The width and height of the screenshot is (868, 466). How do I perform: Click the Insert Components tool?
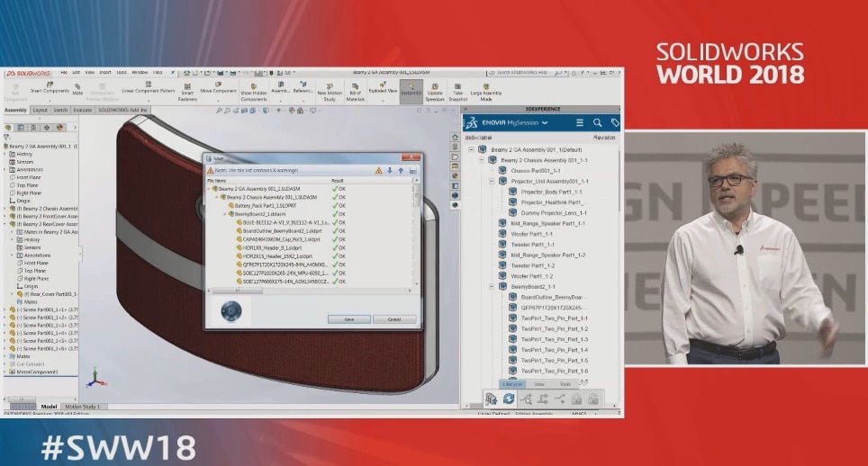click(x=50, y=87)
